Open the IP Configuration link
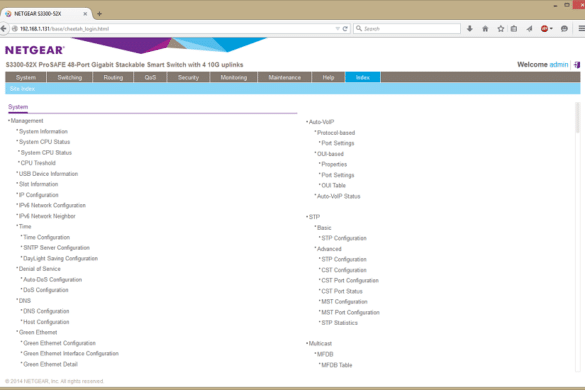The height and width of the screenshot is (390, 585). point(38,195)
